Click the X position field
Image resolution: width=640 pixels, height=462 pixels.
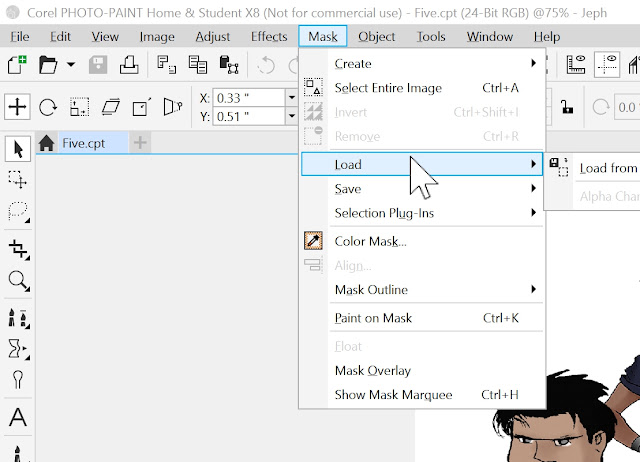(x=249, y=98)
